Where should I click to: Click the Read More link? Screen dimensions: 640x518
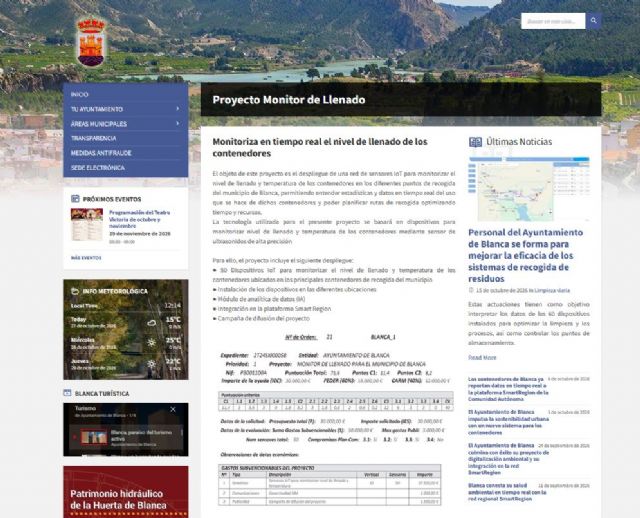[482, 358]
